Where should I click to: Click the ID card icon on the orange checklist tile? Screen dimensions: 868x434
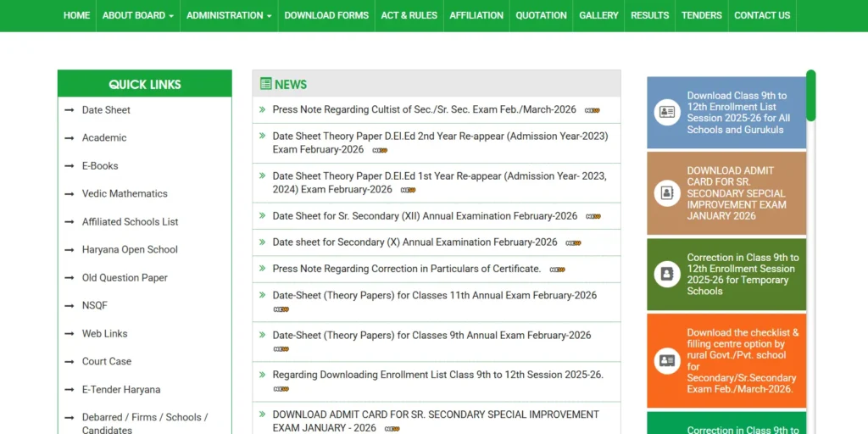(x=667, y=361)
